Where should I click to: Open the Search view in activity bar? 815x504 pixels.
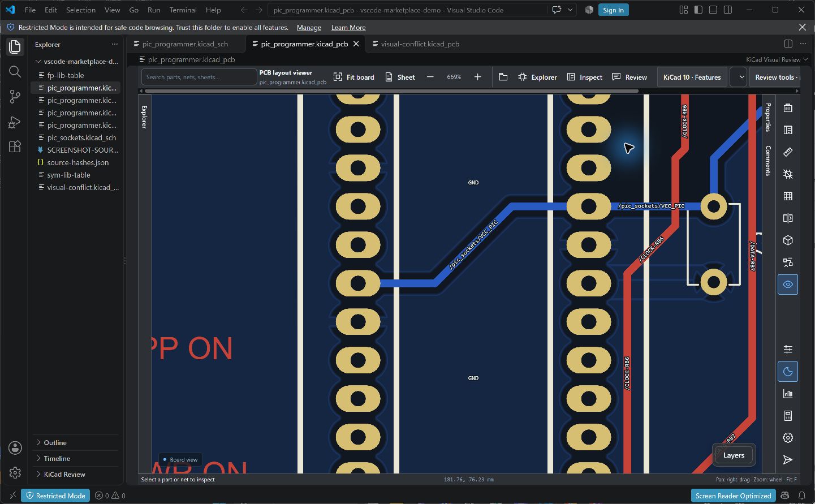click(15, 71)
